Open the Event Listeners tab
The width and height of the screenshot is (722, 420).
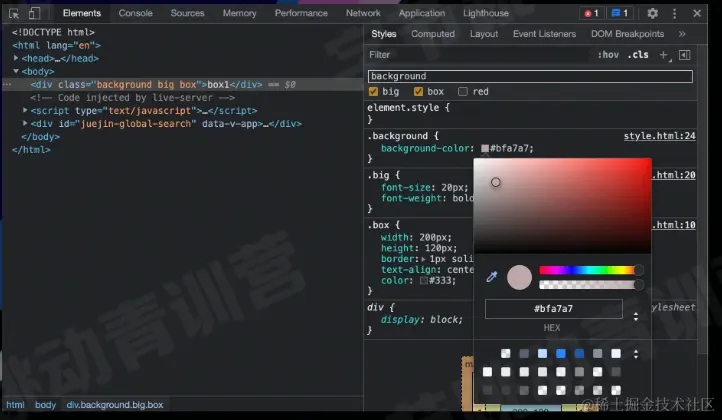pyautogui.click(x=544, y=34)
